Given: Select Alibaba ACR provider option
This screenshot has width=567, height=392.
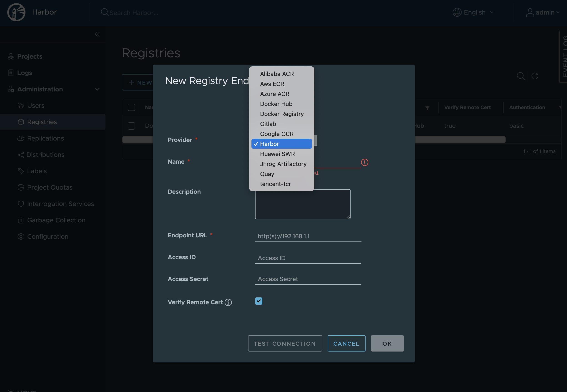Looking at the screenshot, I should pos(281,74).
